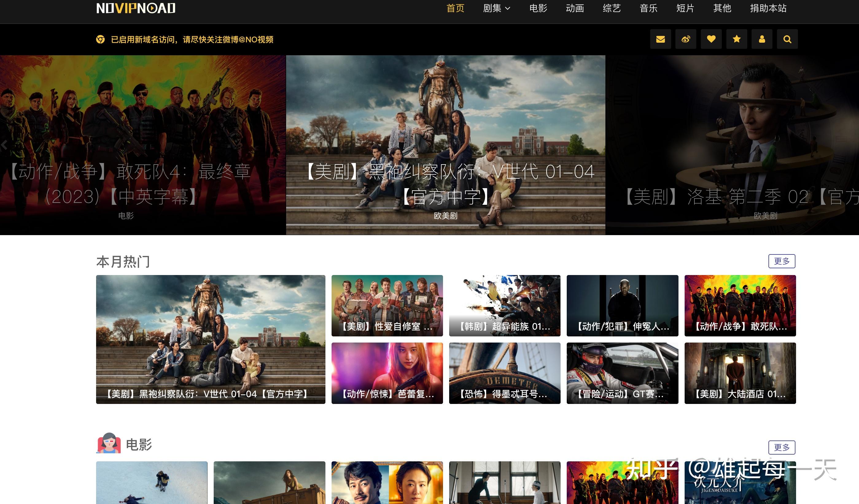The width and height of the screenshot is (859, 504).
Task: Click the 欧美剧 label on the 洛基 slide
Action: [x=765, y=216]
